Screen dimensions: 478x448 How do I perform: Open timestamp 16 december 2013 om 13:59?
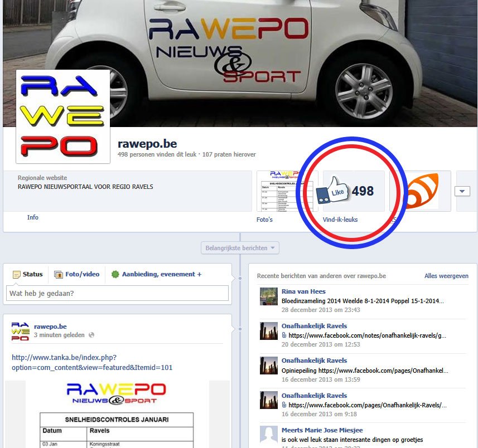click(x=321, y=379)
